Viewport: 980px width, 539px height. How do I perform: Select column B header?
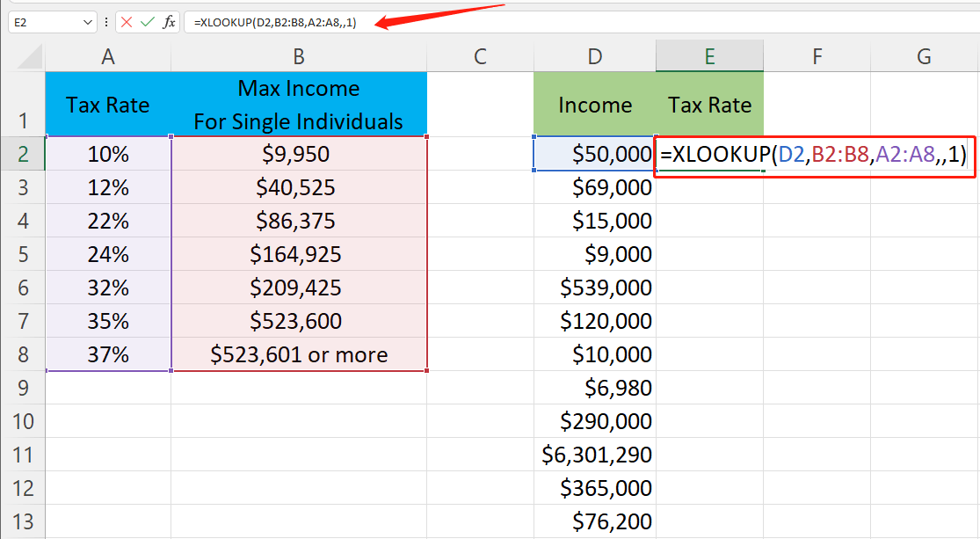[x=299, y=57]
